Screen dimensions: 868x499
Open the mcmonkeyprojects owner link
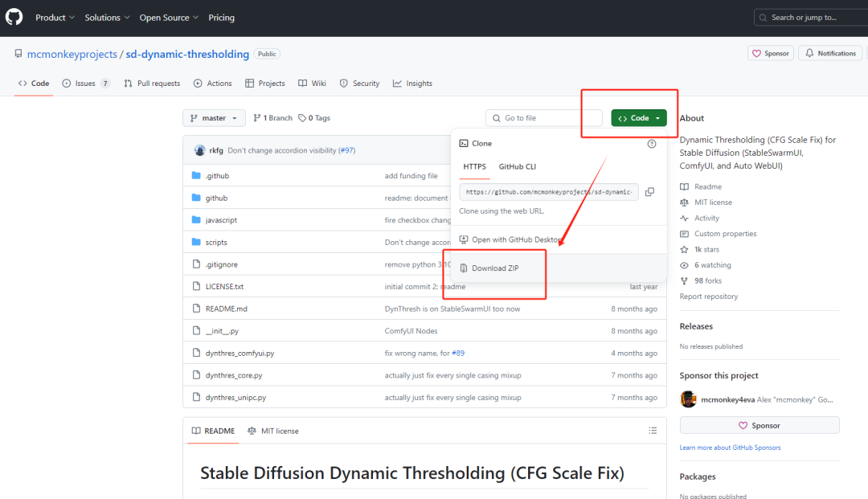(x=72, y=54)
